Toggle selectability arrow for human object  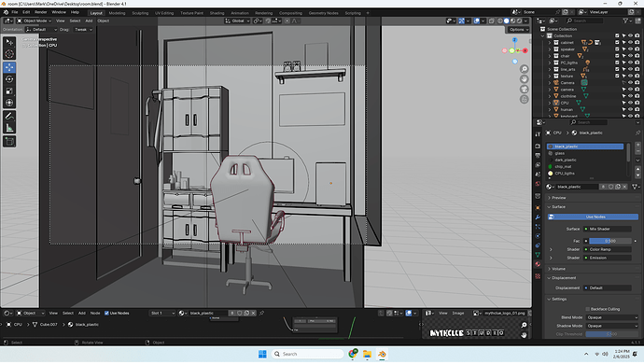tap(623, 109)
